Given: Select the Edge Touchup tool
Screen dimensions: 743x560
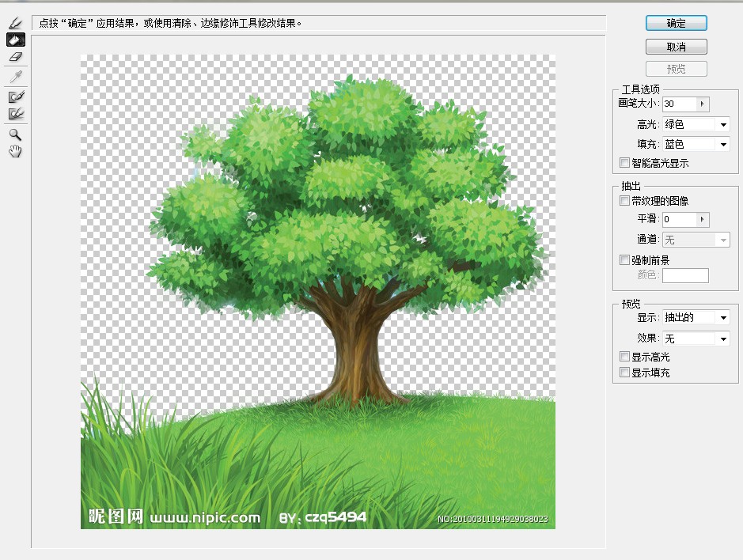Looking at the screenshot, I should 16,114.
